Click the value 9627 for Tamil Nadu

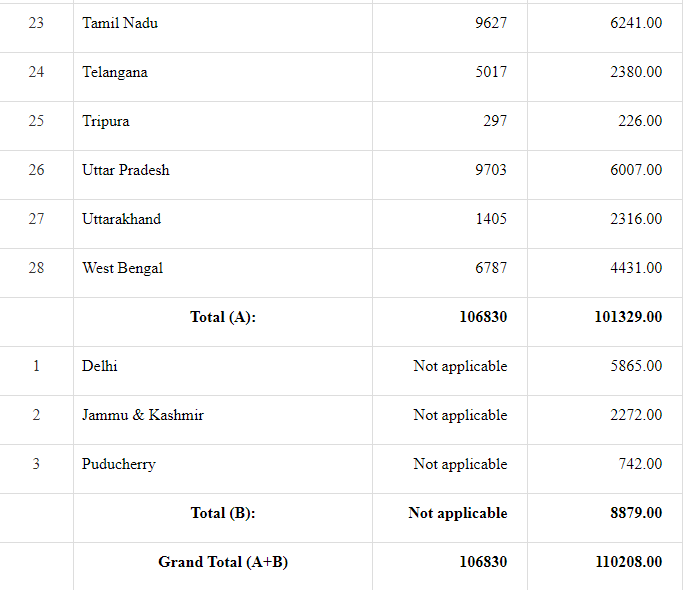point(491,23)
